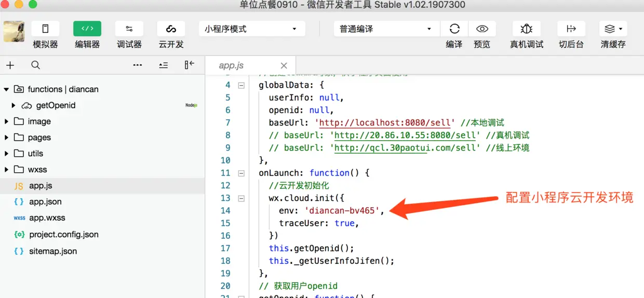Viewport: 644px width, 298px height.
Task: Collapse the functions | diancan folder
Action: click(x=6, y=89)
